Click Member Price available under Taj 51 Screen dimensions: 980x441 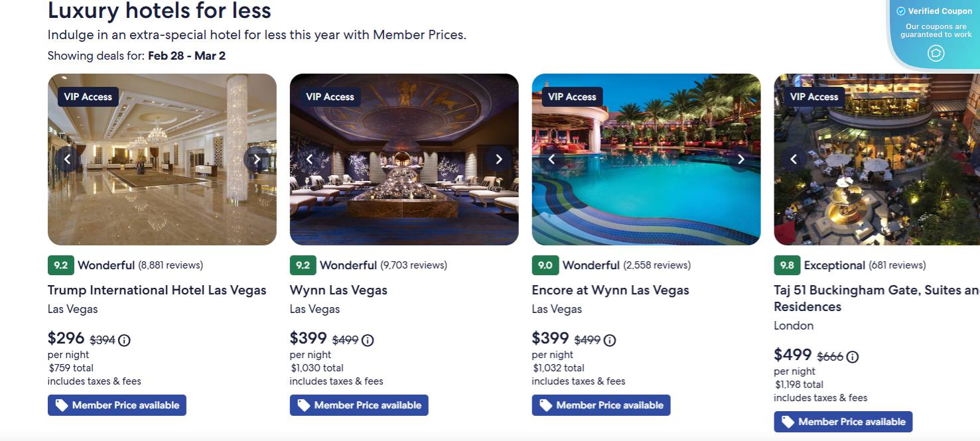point(843,421)
